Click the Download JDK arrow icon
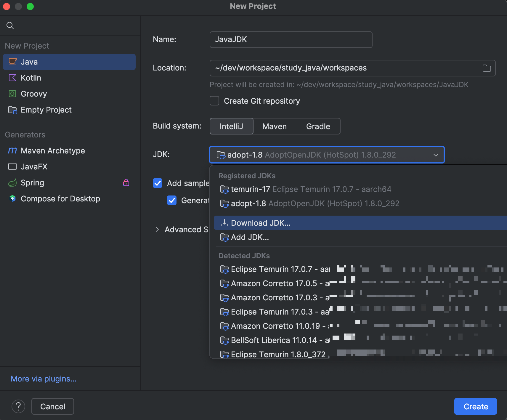 pyautogui.click(x=224, y=222)
